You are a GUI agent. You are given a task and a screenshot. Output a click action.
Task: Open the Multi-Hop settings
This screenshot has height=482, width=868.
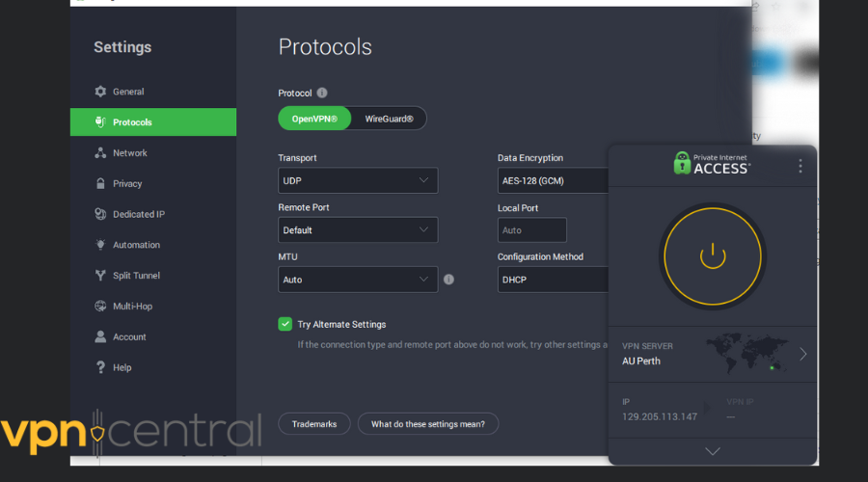(153, 306)
